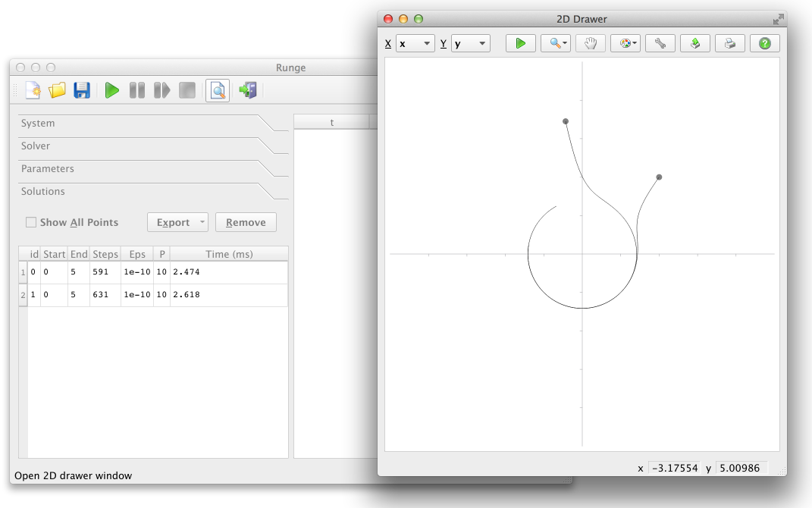Click the Time (ms) column header
Image resolution: width=812 pixels, height=508 pixels.
click(229, 254)
